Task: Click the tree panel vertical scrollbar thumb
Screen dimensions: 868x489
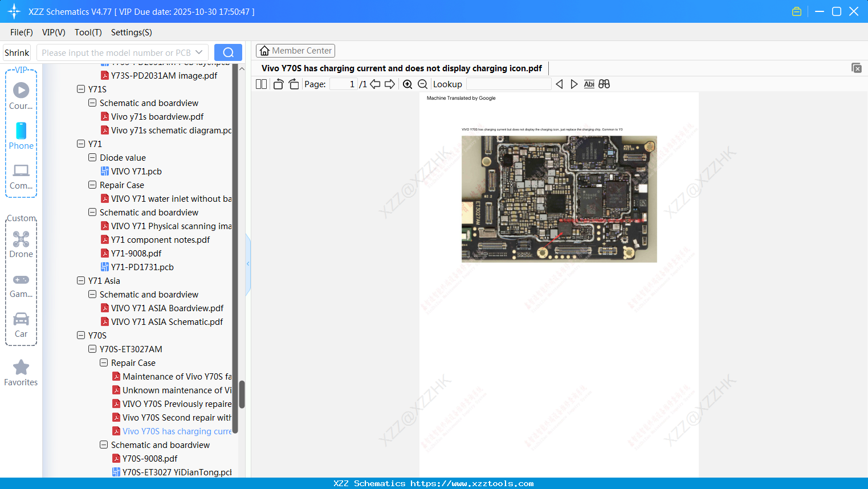Action: [242, 394]
